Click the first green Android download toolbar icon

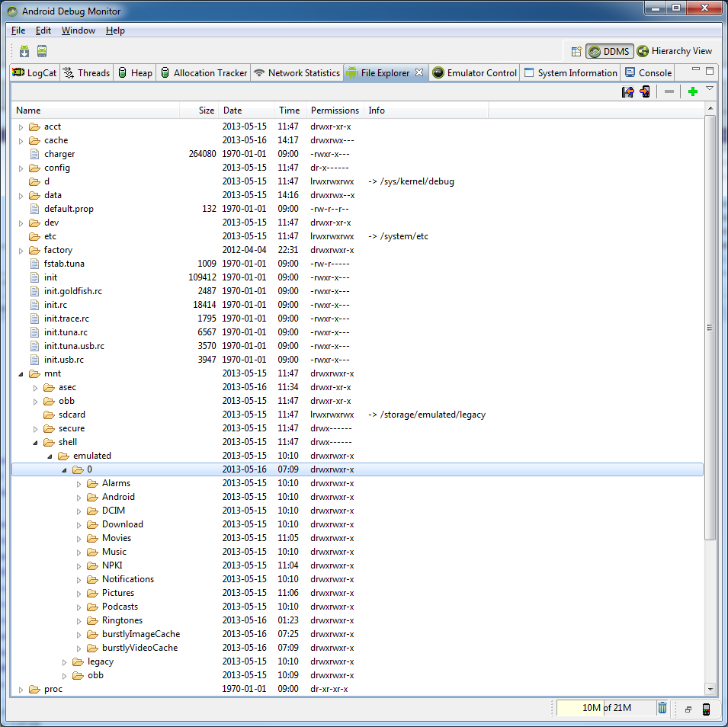(24, 51)
